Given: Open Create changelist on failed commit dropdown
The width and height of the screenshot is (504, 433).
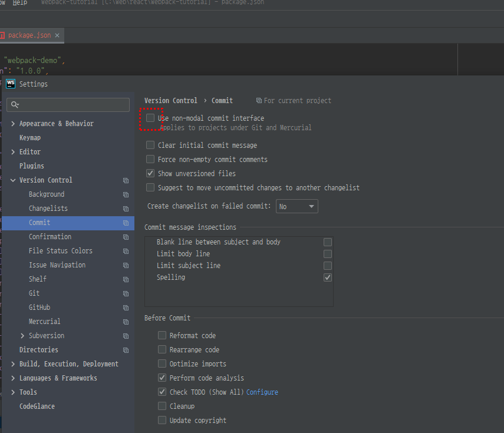Looking at the screenshot, I should [297, 207].
